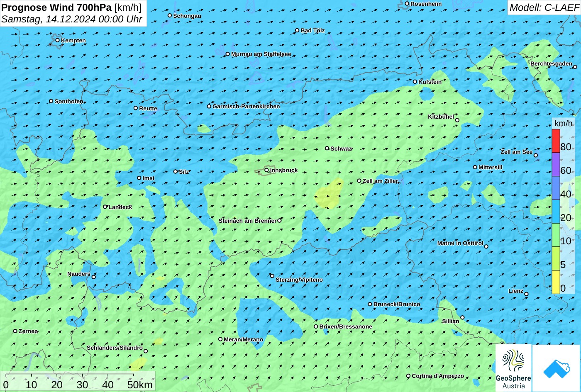Click the 'Garmisch-Partenkirchen' label
The height and width of the screenshot is (392, 581).
pyautogui.click(x=246, y=106)
